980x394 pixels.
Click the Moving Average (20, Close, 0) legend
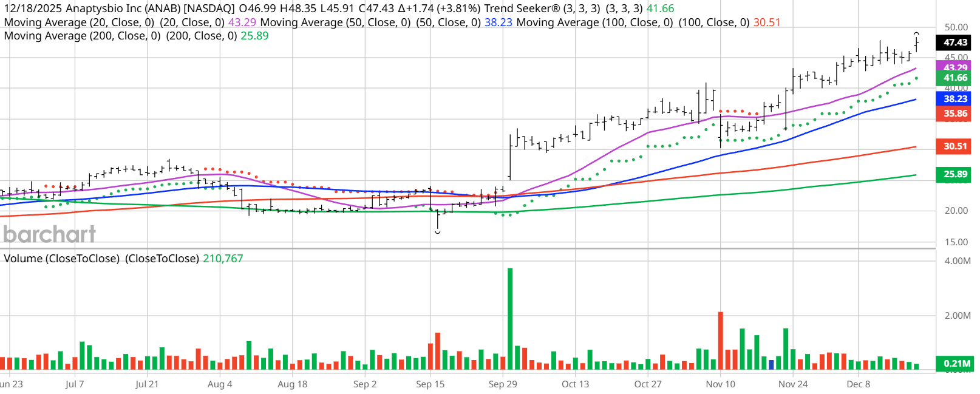click(130, 22)
